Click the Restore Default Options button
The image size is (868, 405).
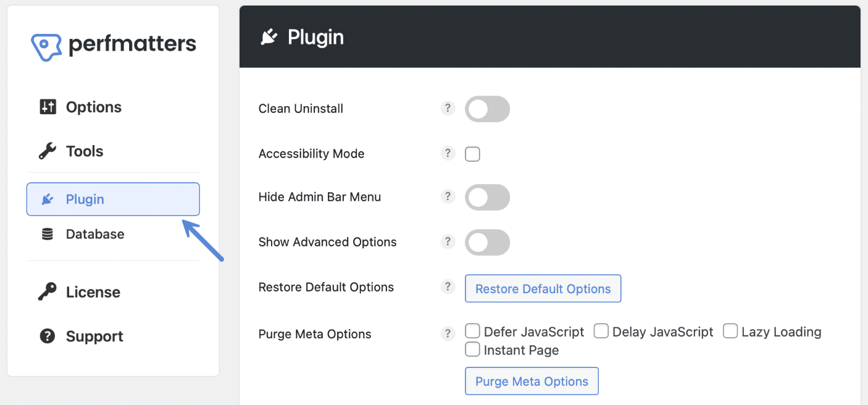pyautogui.click(x=543, y=288)
